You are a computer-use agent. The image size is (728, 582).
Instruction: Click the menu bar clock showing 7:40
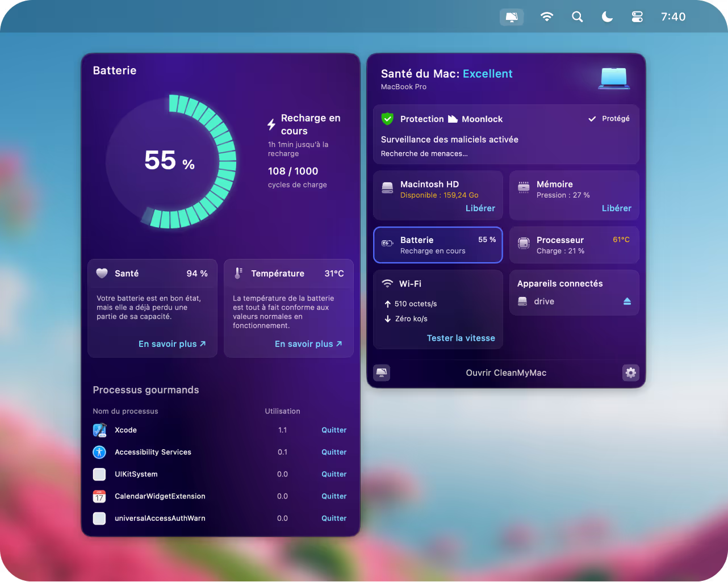(x=673, y=17)
